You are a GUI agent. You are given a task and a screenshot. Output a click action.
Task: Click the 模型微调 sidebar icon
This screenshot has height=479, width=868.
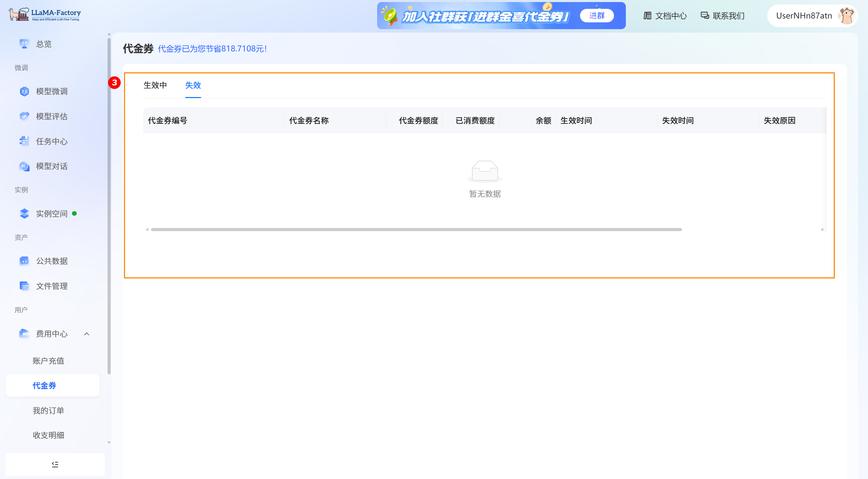coord(24,91)
